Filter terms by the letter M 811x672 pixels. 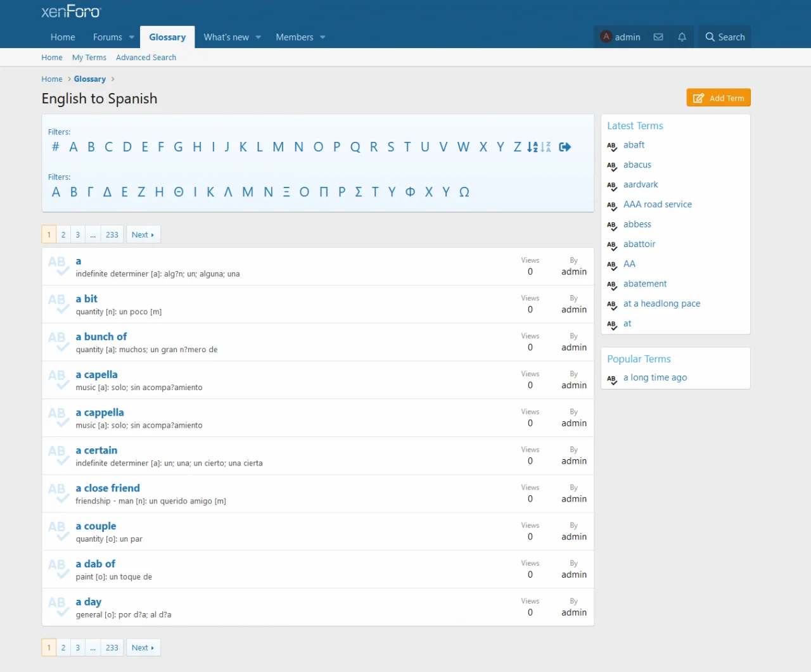point(278,147)
